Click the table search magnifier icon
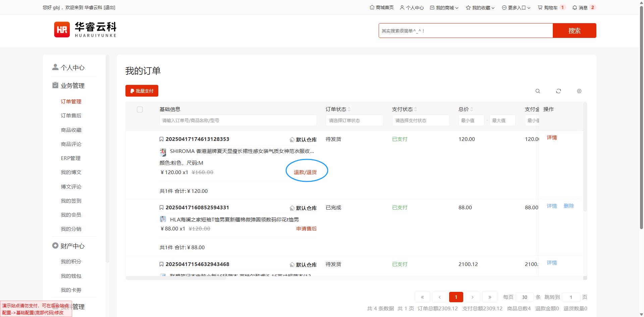644x317 pixels. click(x=538, y=91)
